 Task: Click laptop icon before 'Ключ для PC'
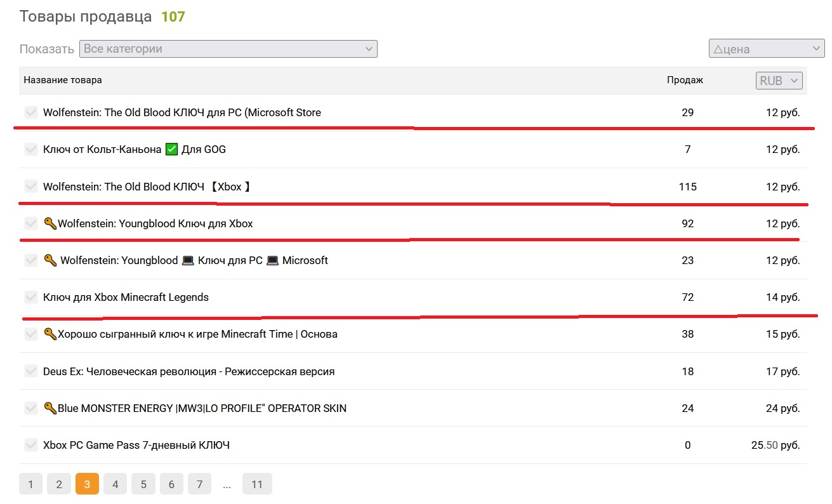188,260
